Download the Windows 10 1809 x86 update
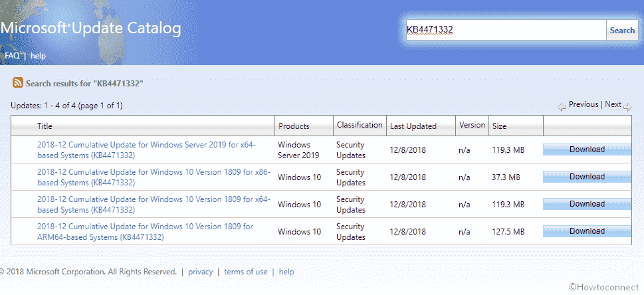Viewport: 644px width, 295px height. 587,177
